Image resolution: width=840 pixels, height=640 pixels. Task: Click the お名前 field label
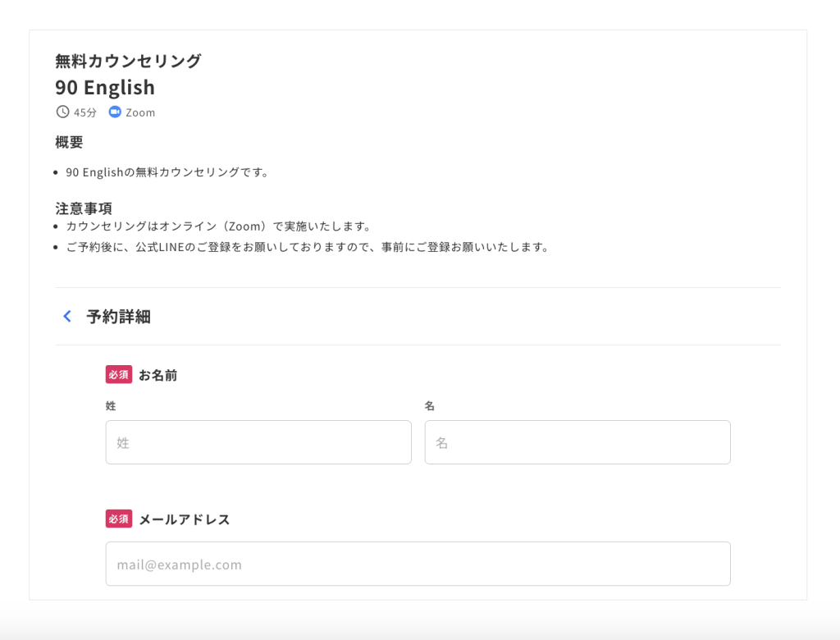[157, 376]
